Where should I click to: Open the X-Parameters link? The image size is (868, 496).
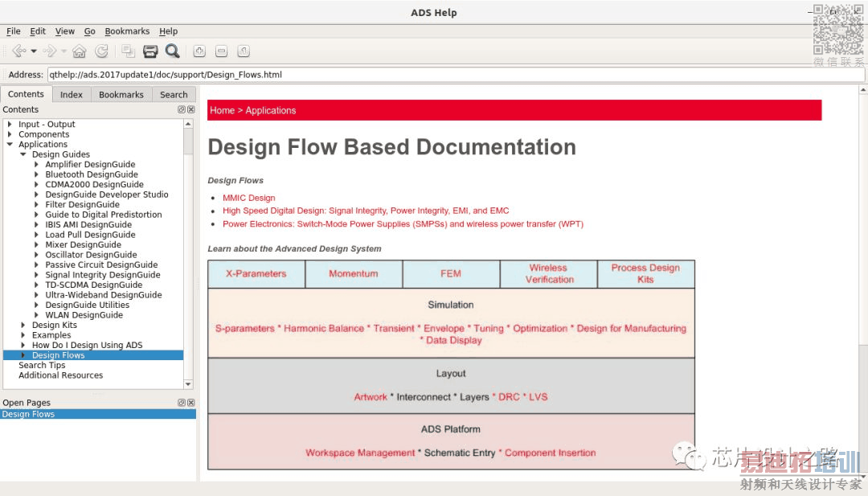(256, 273)
